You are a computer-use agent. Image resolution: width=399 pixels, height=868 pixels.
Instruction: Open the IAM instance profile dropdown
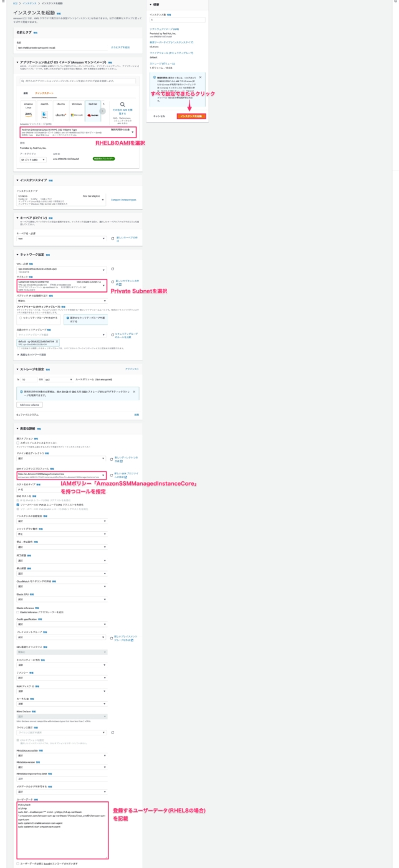click(x=62, y=475)
